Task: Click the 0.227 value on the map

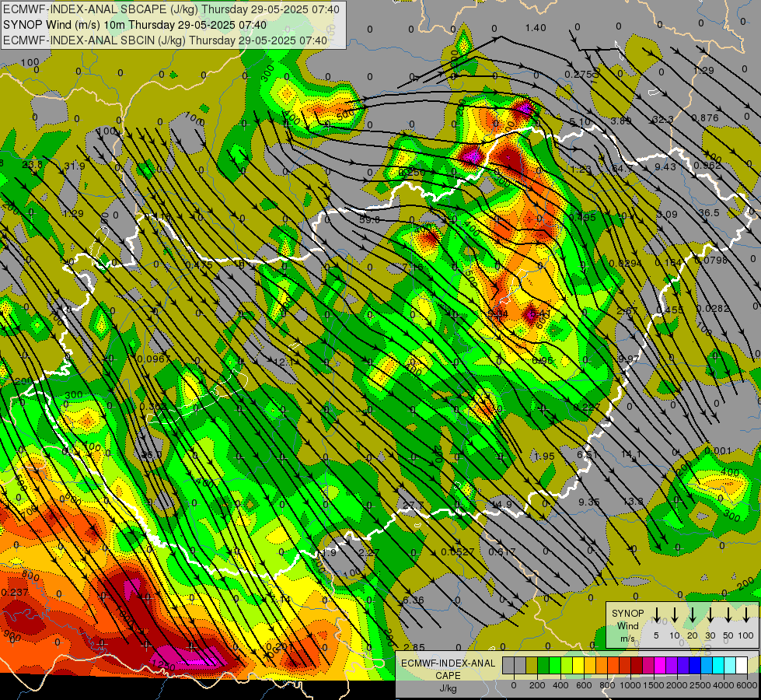Action: (587, 407)
